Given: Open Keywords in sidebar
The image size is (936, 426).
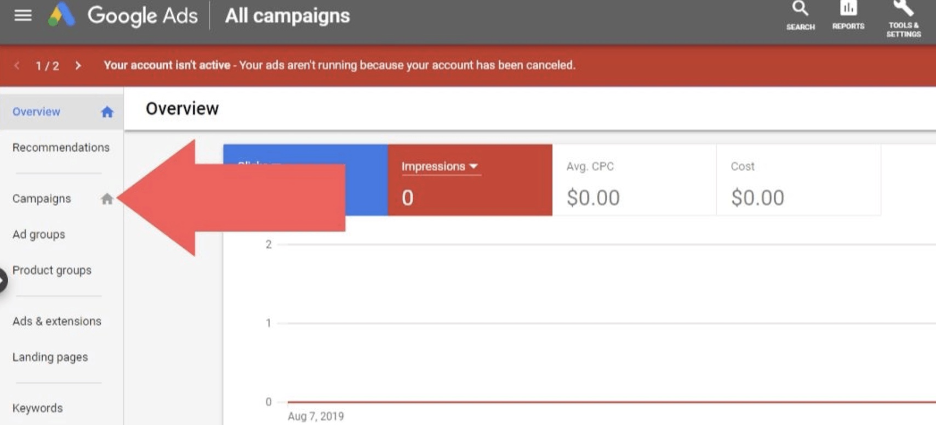Looking at the screenshot, I should pyautogui.click(x=38, y=408).
